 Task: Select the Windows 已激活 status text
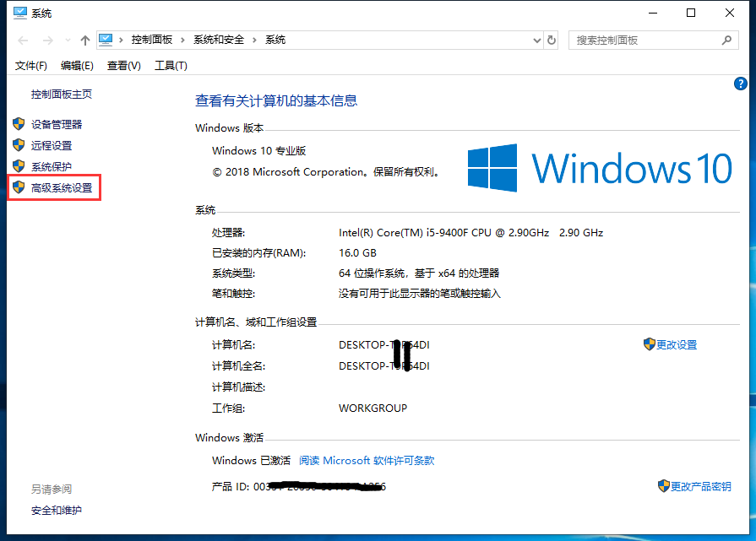(251, 461)
